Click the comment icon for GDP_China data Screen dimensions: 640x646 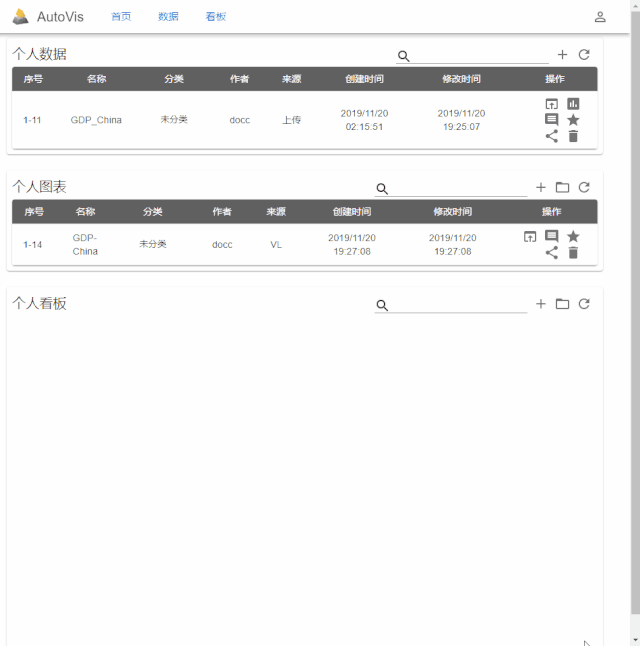[x=551, y=120]
